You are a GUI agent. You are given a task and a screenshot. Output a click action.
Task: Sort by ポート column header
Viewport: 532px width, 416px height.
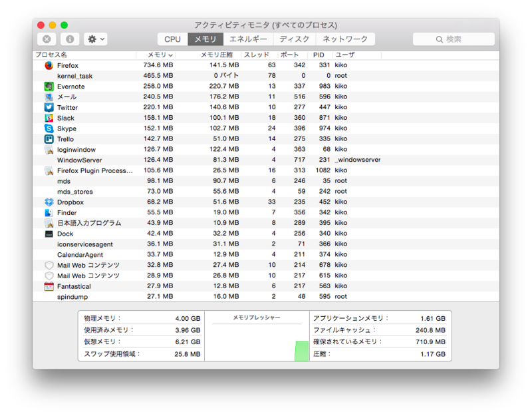click(x=293, y=55)
